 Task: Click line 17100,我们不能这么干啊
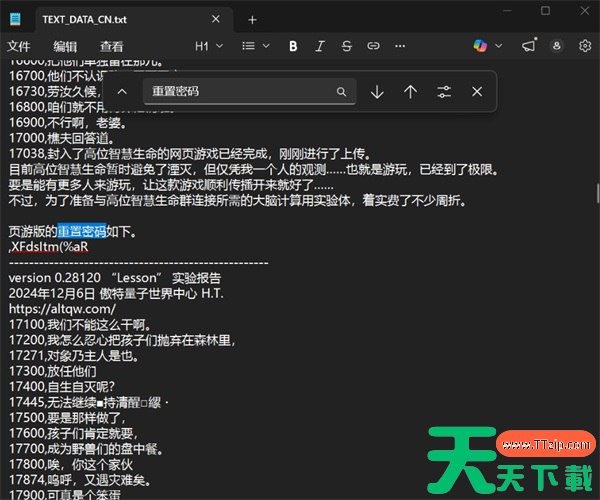pyautogui.click(x=80, y=325)
